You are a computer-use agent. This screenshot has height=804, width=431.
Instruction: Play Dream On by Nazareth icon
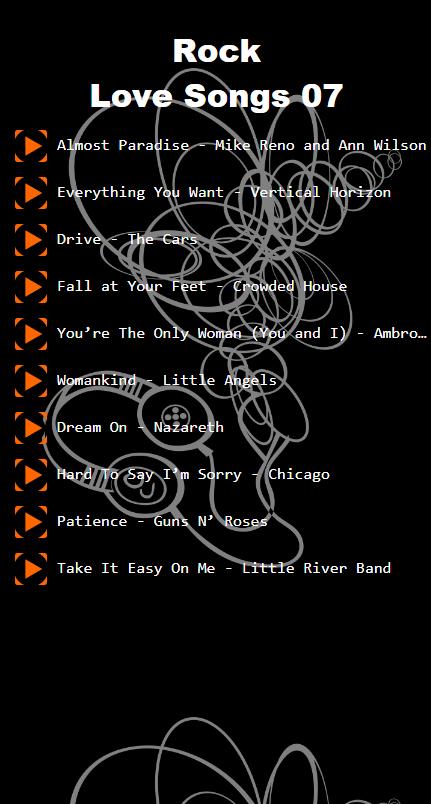point(31,428)
